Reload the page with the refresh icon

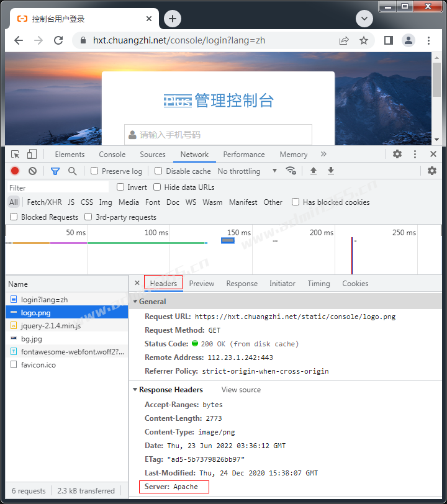point(58,40)
